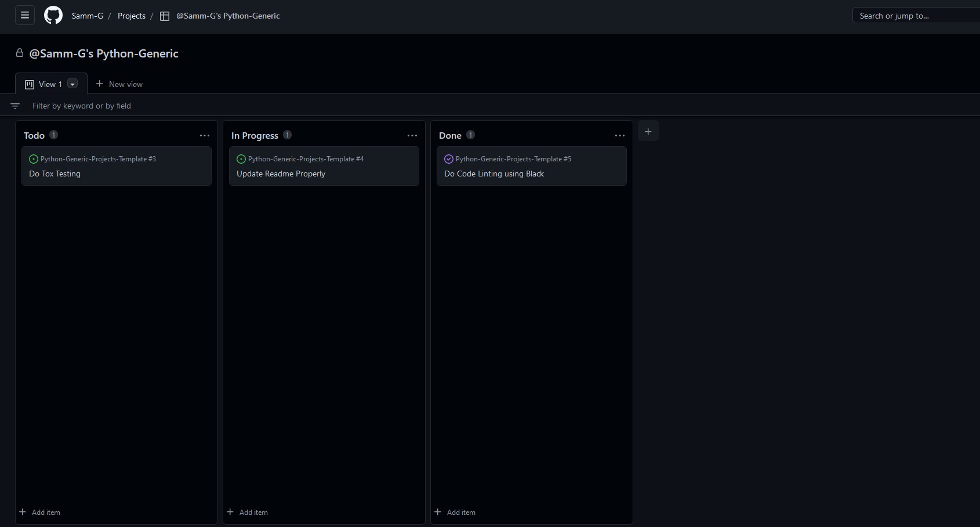Open the Todo column options menu
Screen dimensions: 980x527
[x=205, y=135]
